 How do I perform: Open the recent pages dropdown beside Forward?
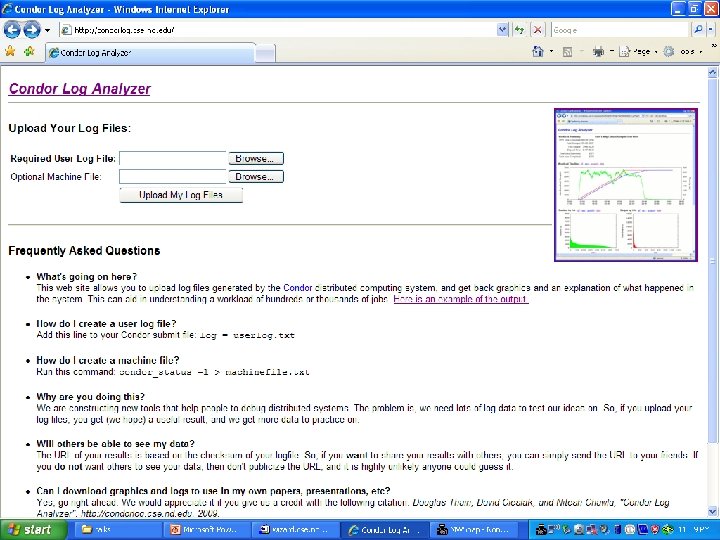click(x=47, y=30)
